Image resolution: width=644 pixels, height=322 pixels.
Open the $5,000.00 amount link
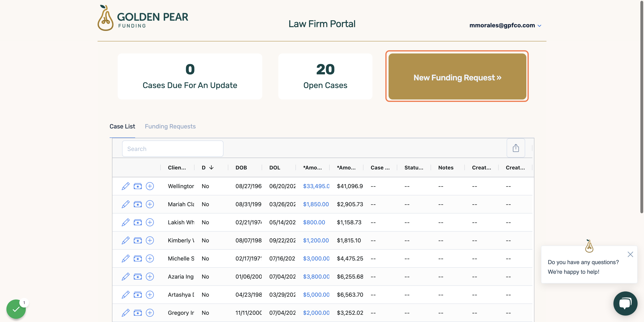(x=316, y=295)
